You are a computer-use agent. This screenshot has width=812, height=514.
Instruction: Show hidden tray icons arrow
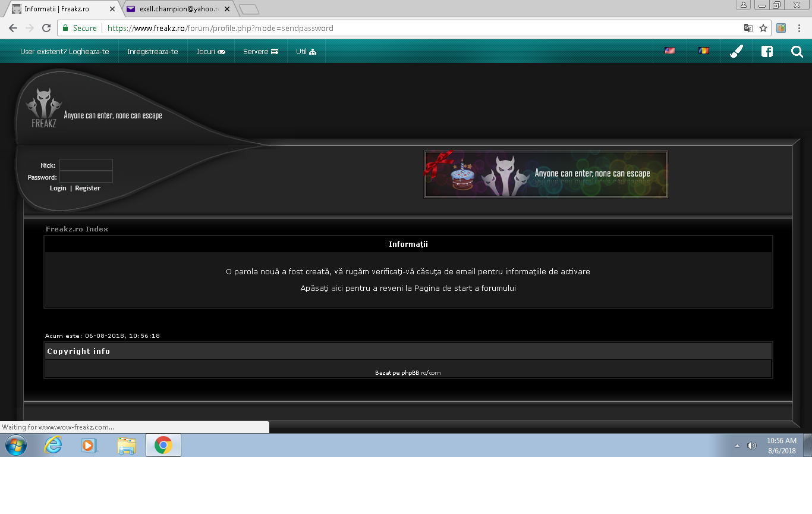pyautogui.click(x=738, y=446)
